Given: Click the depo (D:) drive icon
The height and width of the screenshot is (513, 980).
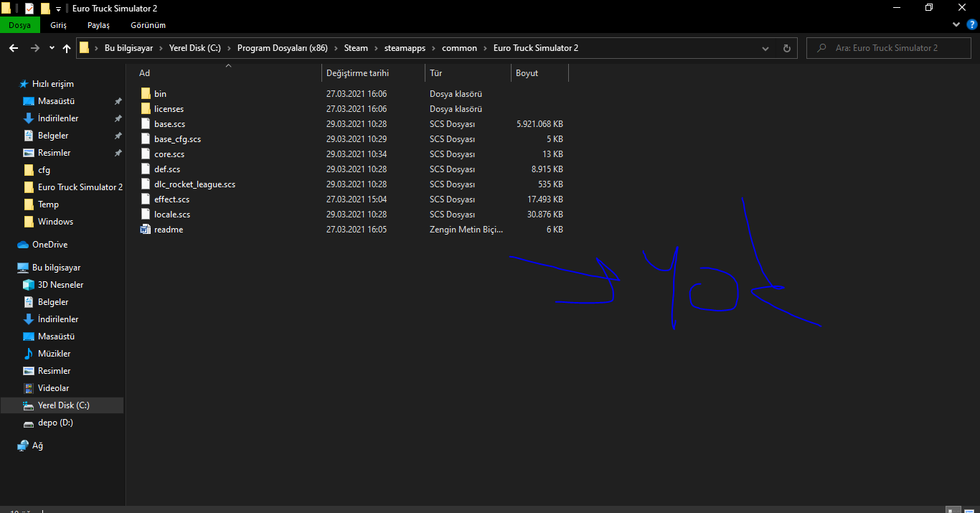Looking at the screenshot, I should click(x=29, y=423).
